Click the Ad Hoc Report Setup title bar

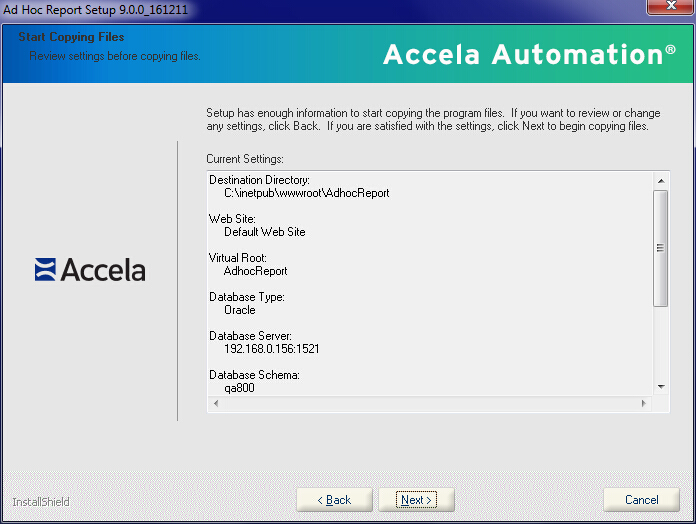(300, 9)
